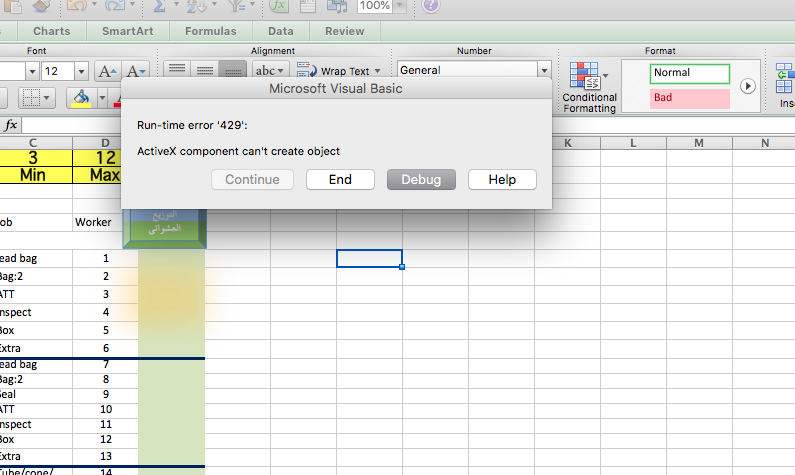Open the Borders dropdown arrow

(47, 97)
